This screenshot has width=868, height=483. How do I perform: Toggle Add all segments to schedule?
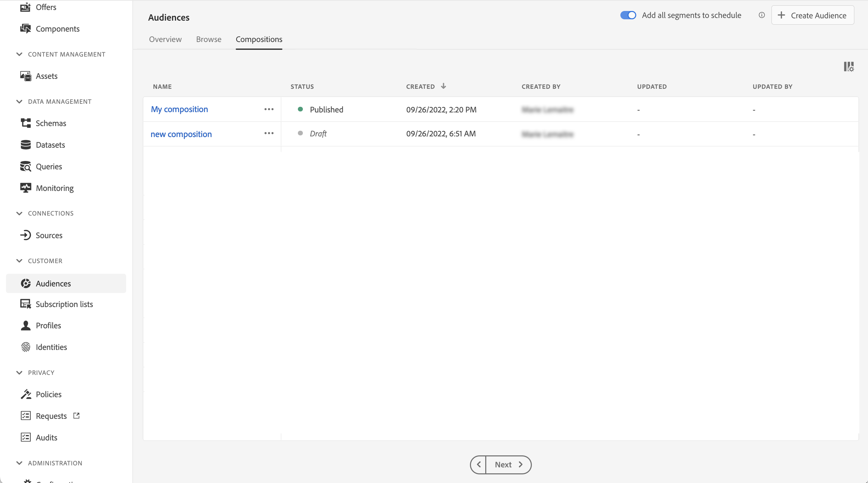tap(628, 15)
